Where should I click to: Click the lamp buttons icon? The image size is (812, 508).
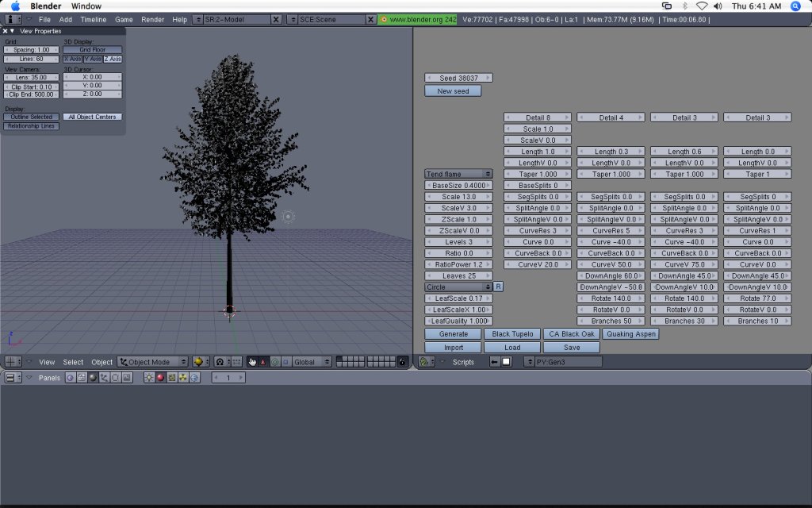pyautogui.click(x=149, y=378)
